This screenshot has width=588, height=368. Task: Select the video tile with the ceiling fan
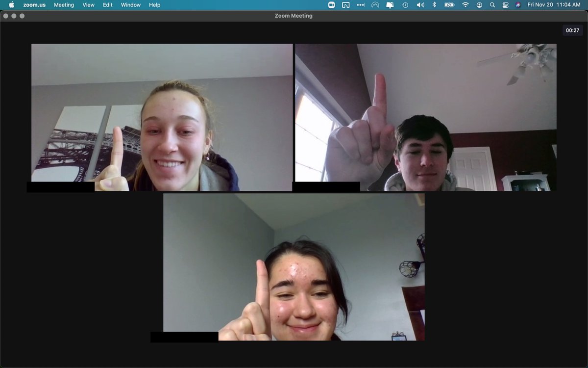click(x=426, y=117)
